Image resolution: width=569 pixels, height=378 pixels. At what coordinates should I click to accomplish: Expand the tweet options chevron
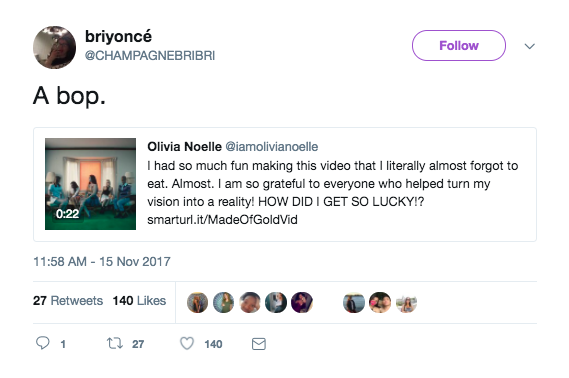click(x=529, y=46)
